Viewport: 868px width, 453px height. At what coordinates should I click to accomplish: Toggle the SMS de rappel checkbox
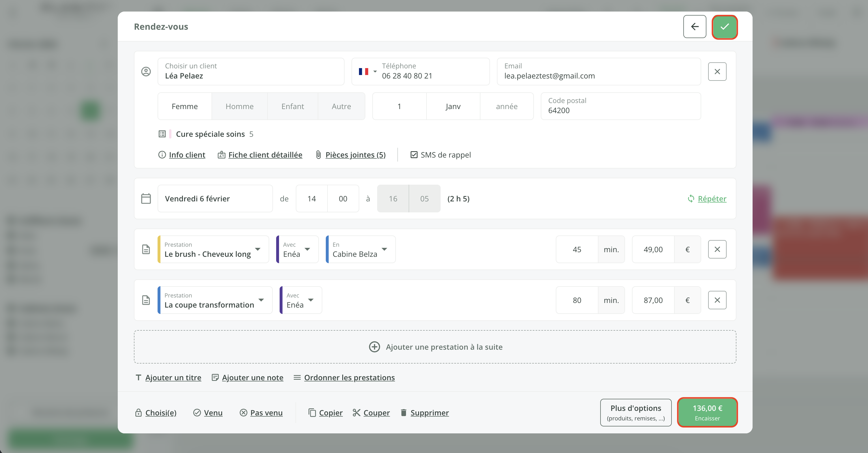414,155
